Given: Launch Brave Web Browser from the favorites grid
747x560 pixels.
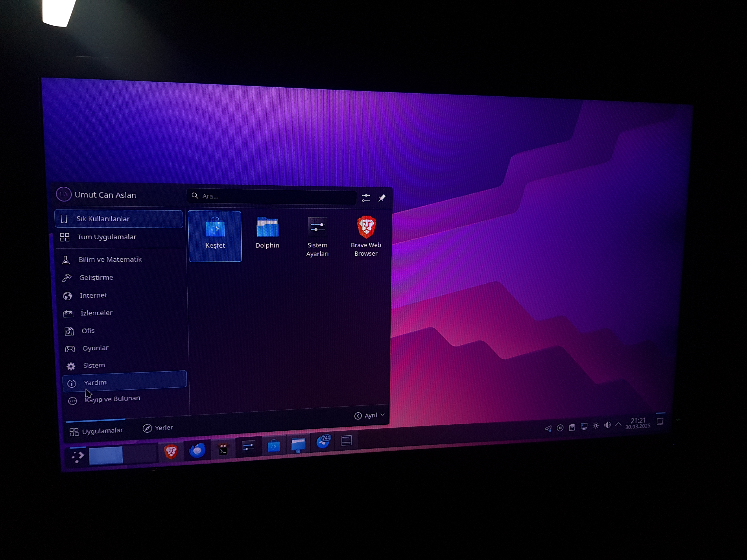Looking at the screenshot, I should point(366,236).
